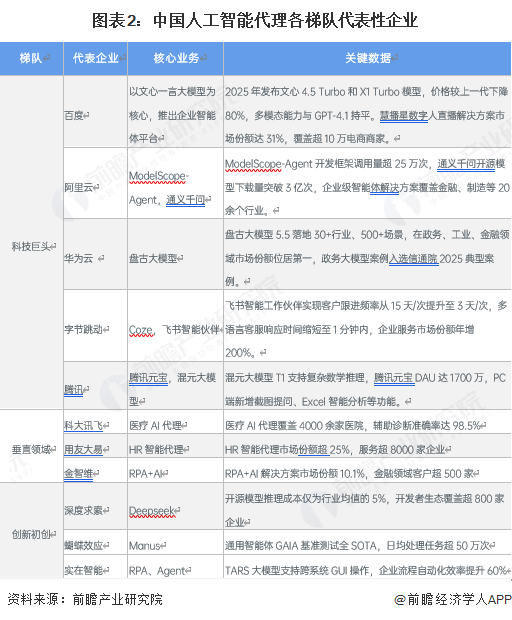Click ByteDance's key data ending 200%
The height and width of the screenshot is (620, 512).
pos(367,325)
